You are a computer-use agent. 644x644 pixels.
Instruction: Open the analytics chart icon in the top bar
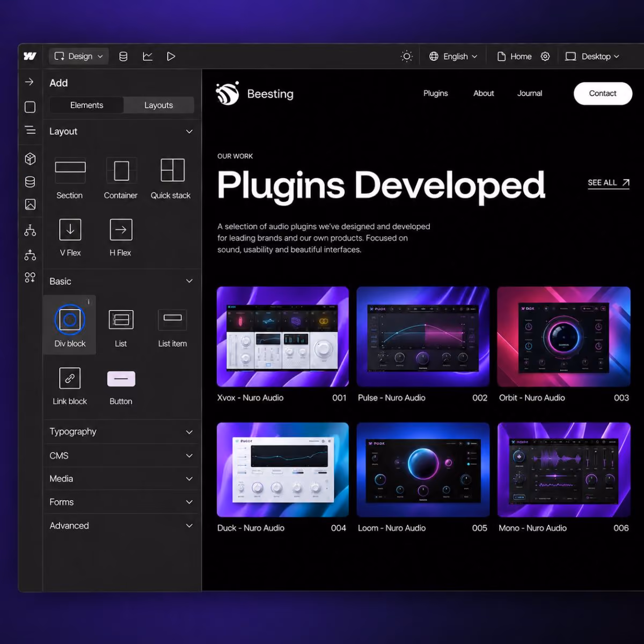[148, 56]
